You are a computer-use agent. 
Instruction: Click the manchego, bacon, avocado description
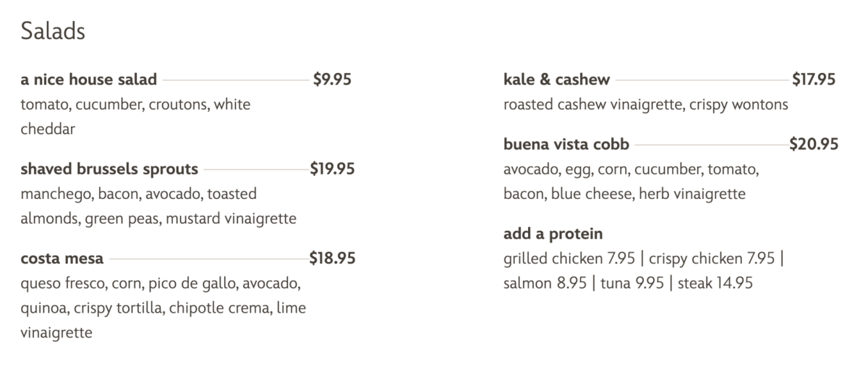click(139, 195)
